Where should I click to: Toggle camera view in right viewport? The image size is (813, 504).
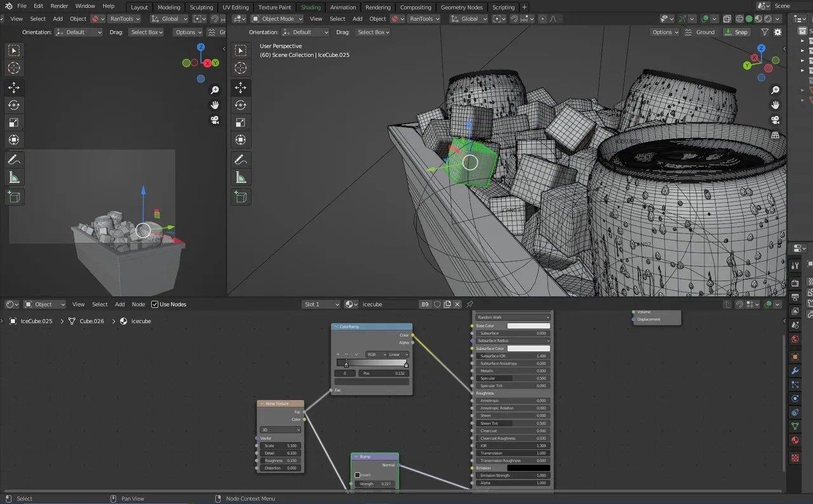[776, 120]
